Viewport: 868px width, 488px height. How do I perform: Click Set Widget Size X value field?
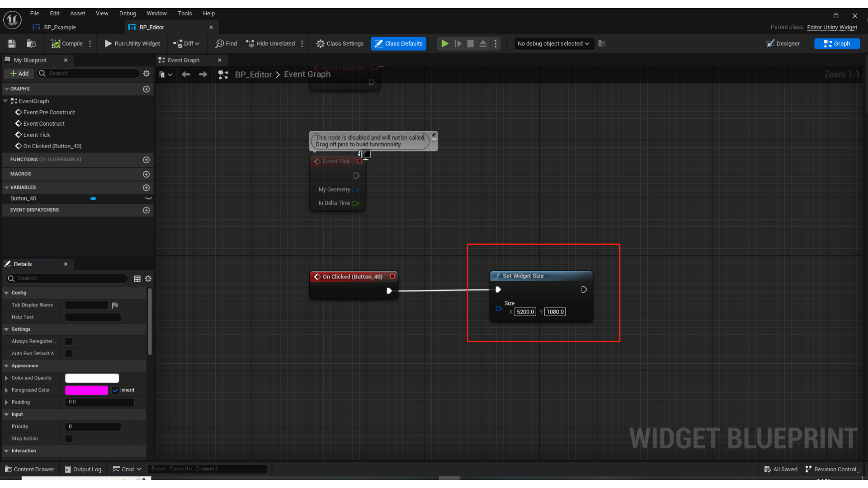click(x=525, y=312)
